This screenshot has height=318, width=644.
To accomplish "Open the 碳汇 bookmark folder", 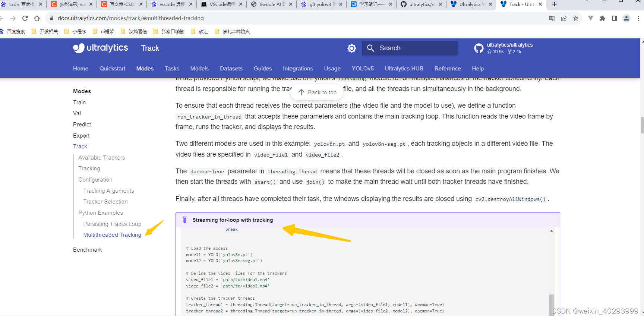I will point(199,32).
